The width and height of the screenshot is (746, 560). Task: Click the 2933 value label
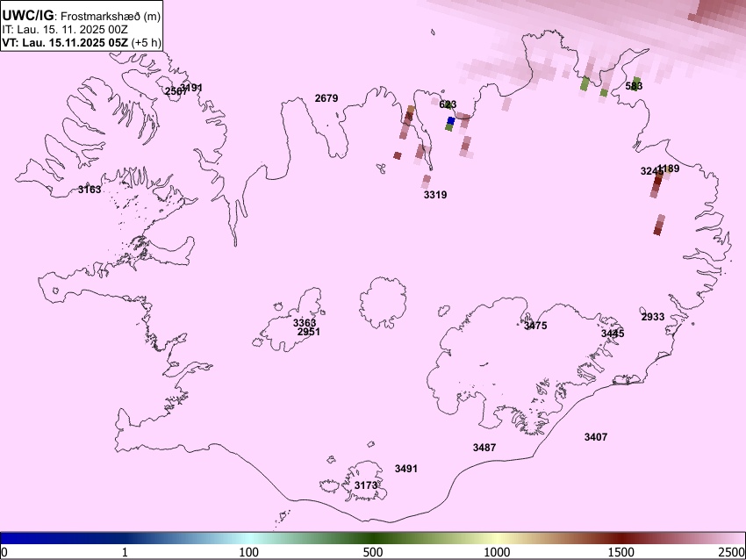point(653,317)
